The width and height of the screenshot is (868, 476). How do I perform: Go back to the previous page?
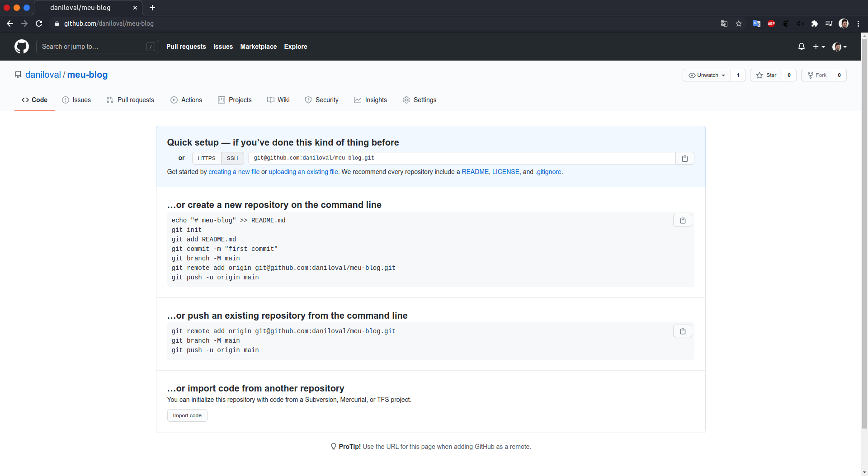tap(10, 24)
